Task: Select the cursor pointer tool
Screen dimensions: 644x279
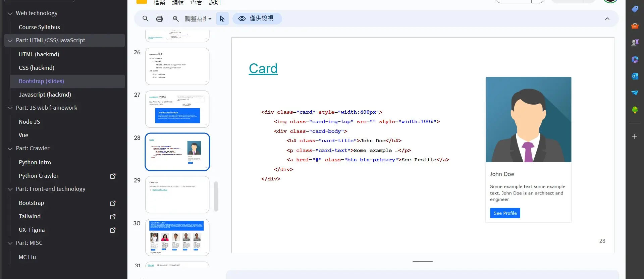Action: point(222,19)
